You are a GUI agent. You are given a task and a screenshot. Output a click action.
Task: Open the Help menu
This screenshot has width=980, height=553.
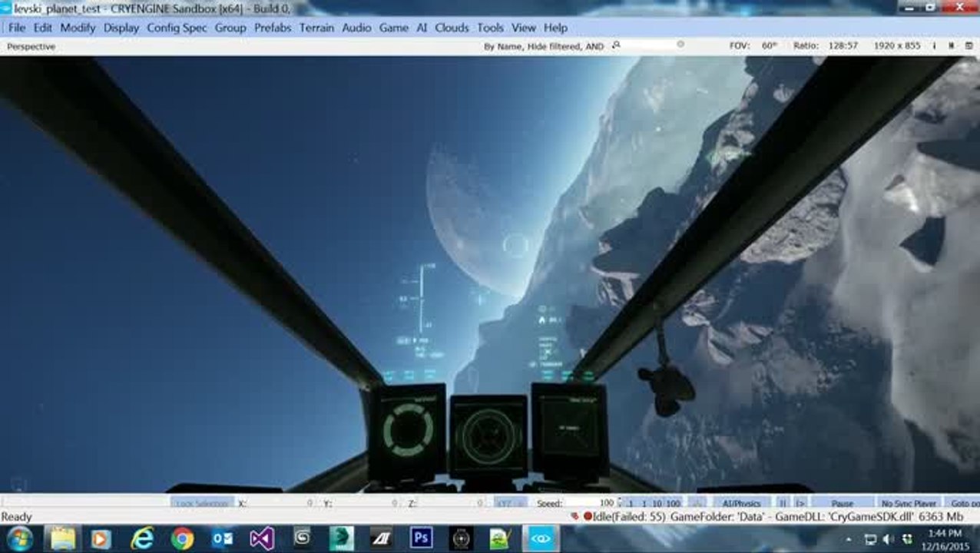555,28
